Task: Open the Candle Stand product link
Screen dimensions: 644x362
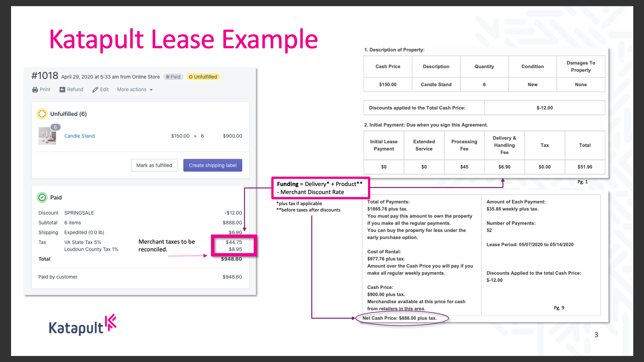Action: [79, 136]
